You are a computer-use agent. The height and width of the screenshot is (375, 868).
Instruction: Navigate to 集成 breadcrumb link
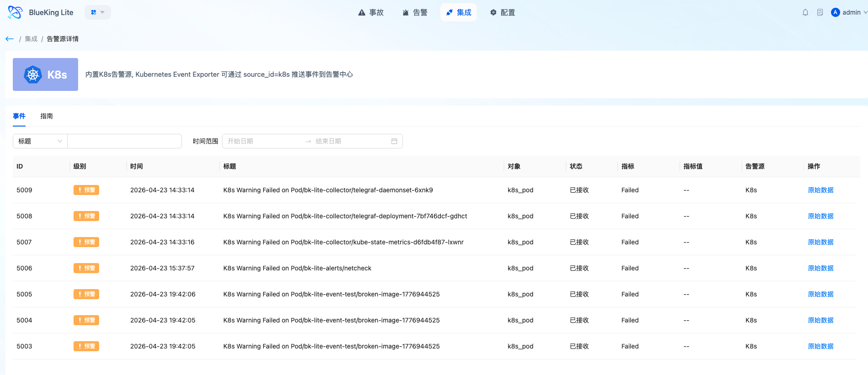click(x=31, y=39)
